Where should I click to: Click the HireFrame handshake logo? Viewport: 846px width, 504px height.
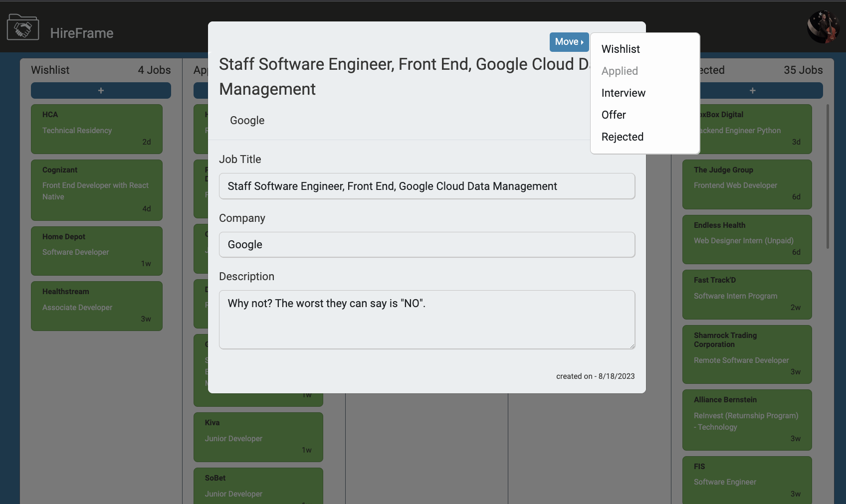[x=22, y=27]
